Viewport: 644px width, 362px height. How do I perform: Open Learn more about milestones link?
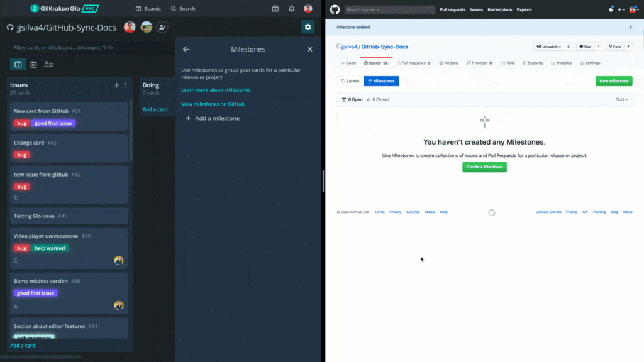216,89
